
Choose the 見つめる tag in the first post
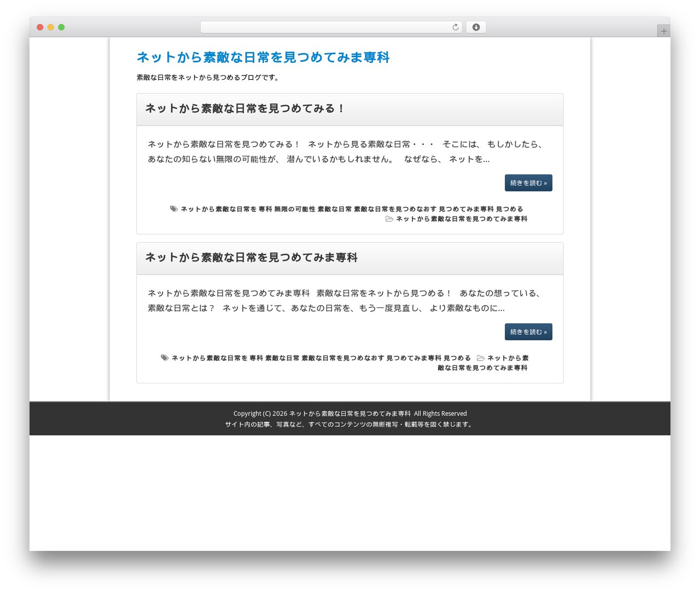[x=510, y=209]
